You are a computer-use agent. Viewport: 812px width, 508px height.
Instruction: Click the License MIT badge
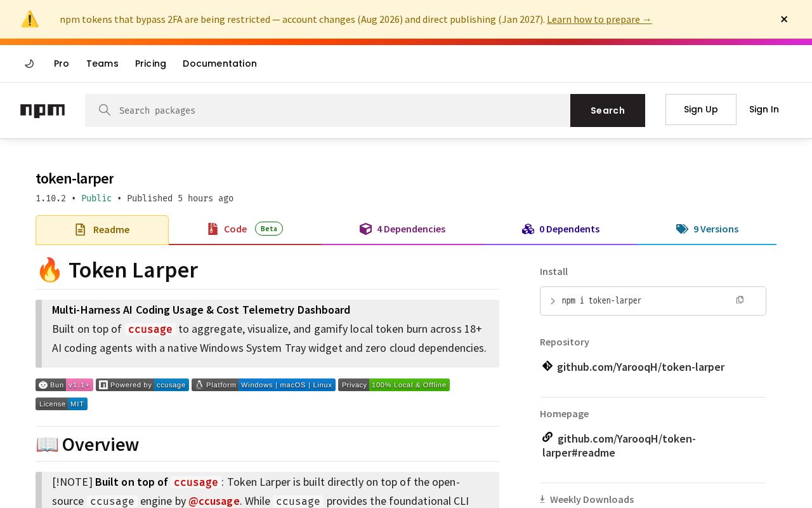62,404
